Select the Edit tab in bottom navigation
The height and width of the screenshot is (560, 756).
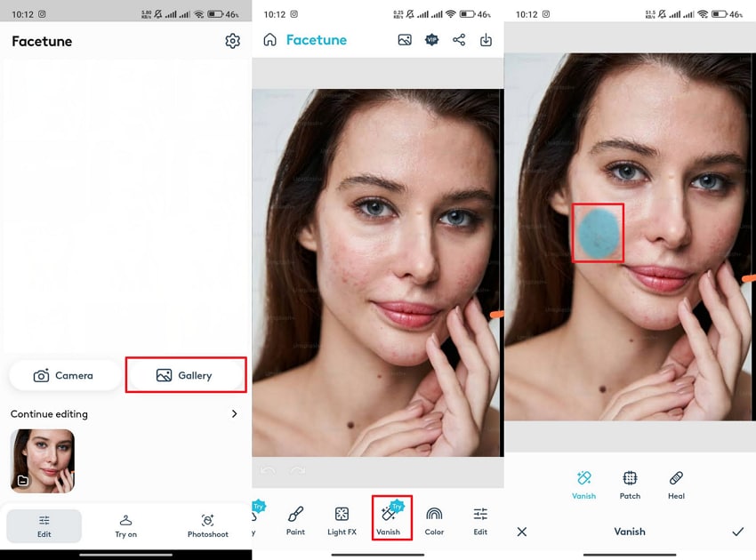[x=44, y=526]
